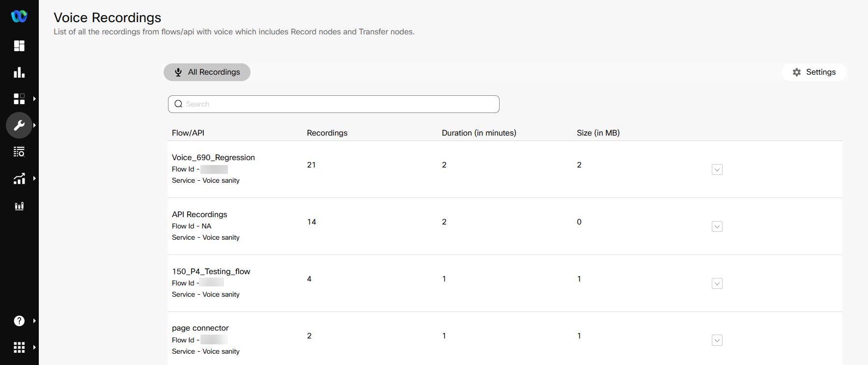This screenshot has height=365, width=868.
Task: Open the dashboard icon in sidebar
Action: [19, 46]
